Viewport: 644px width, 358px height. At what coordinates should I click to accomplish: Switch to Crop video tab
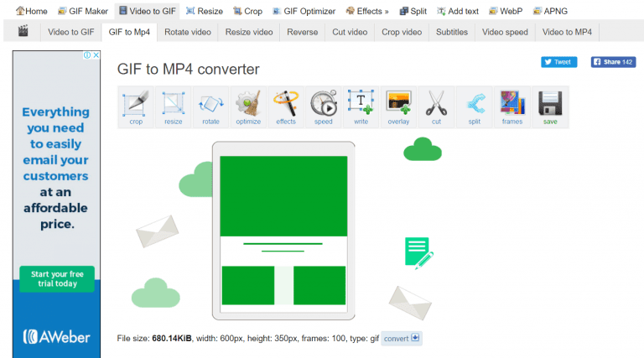pos(402,32)
